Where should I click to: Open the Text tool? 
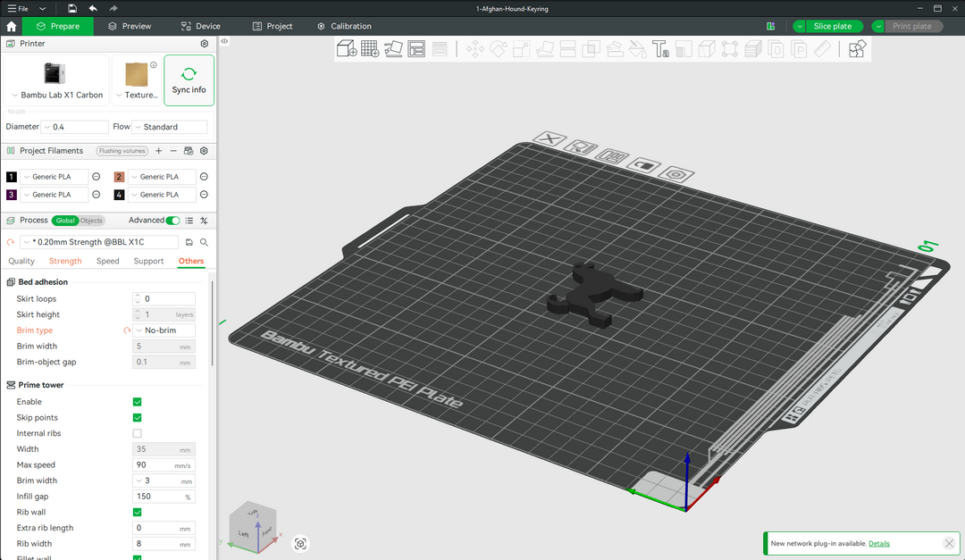click(662, 49)
